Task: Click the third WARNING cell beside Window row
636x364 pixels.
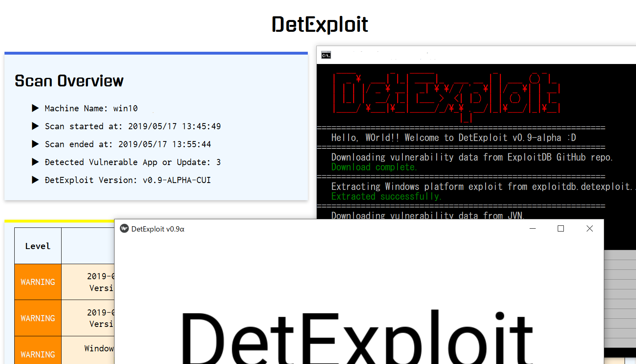Action: [x=38, y=351]
